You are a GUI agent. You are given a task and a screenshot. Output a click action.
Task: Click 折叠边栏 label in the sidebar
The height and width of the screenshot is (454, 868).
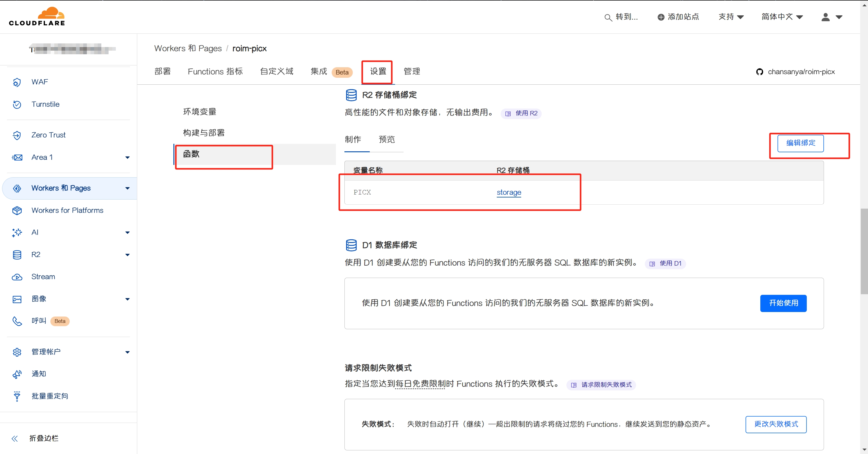tap(44, 439)
